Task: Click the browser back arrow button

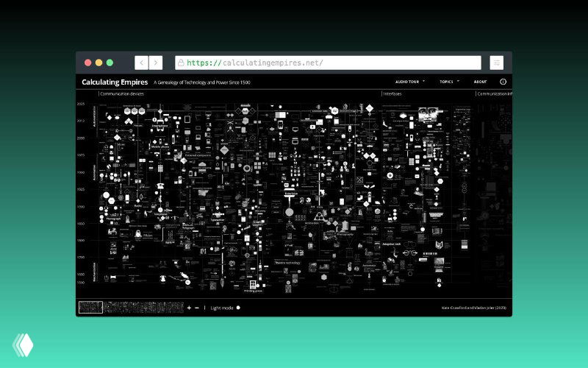Action: [x=141, y=63]
